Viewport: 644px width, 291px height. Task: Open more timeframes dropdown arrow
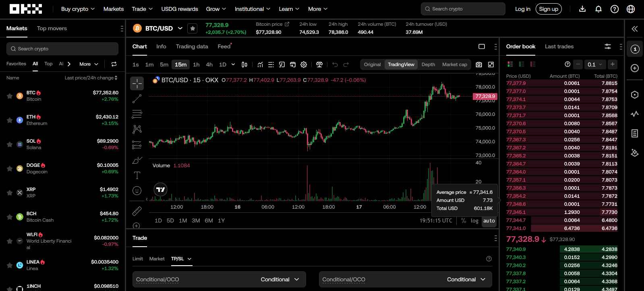[233, 64]
